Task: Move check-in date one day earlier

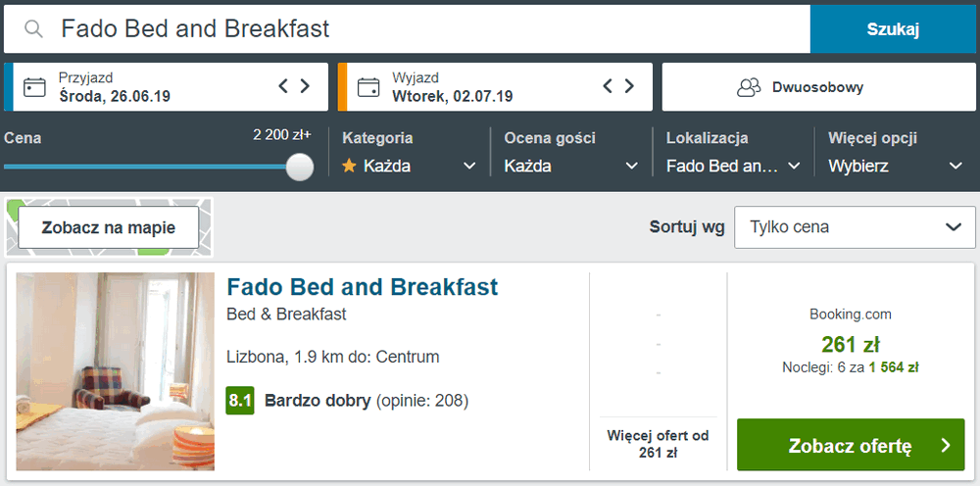Action: (283, 86)
